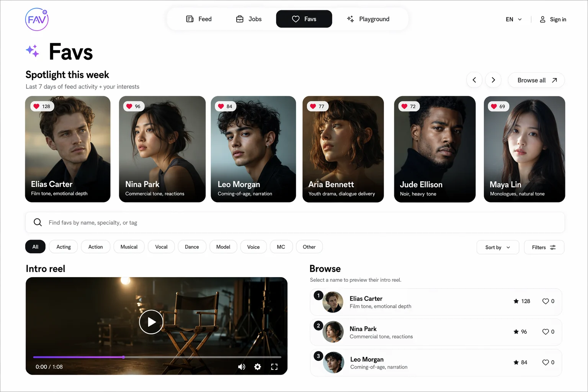Open the Sort by dropdown
This screenshot has height=392, width=588.
coord(498,247)
